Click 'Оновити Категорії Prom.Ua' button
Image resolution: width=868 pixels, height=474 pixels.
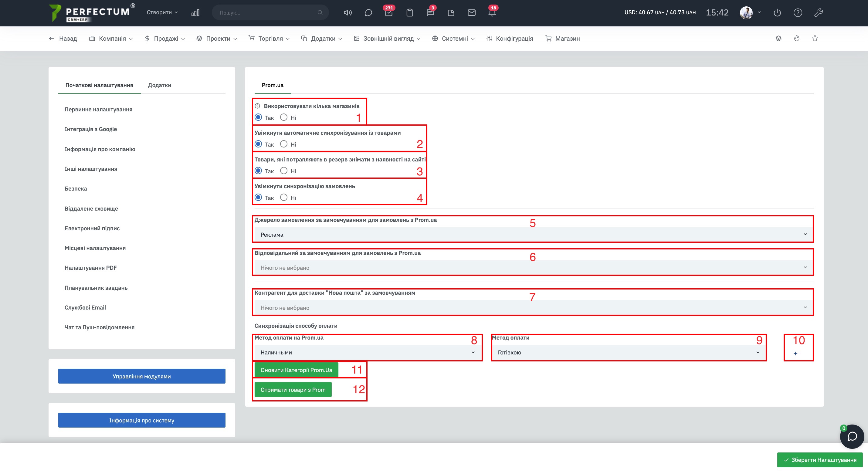(x=296, y=370)
